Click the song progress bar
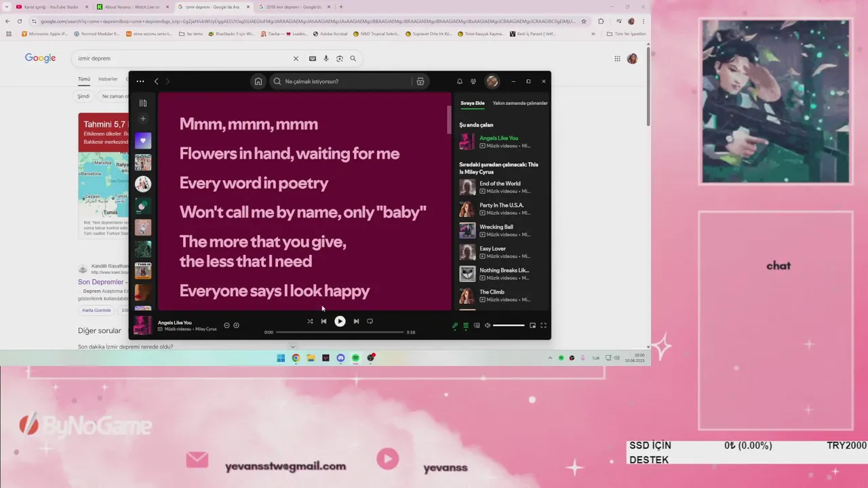Viewport: 868px width, 488px height. 340,332
